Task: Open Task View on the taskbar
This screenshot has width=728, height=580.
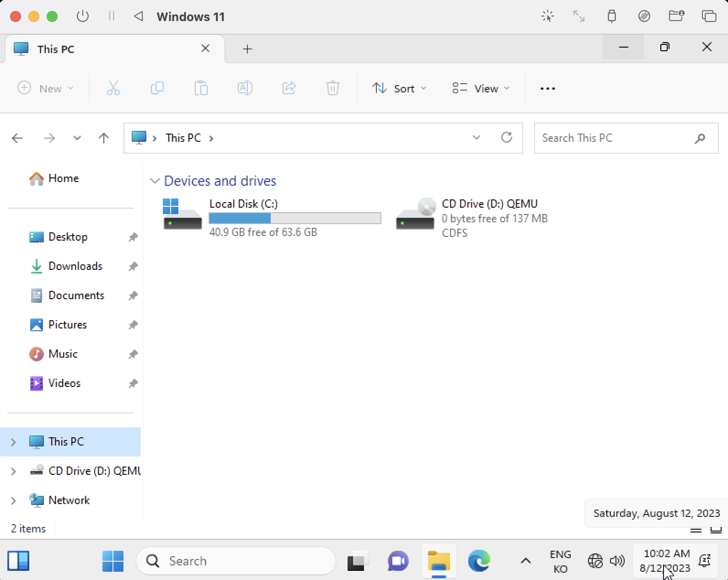Action: [358, 561]
